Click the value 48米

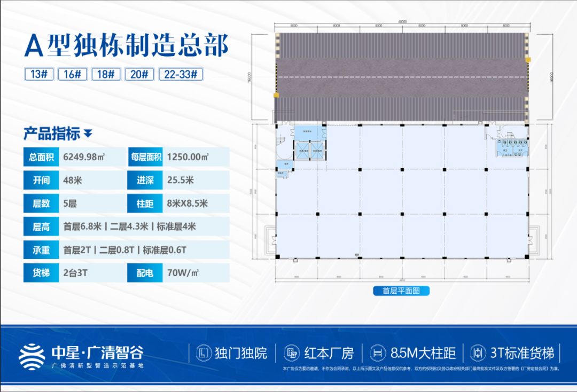click(x=73, y=180)
